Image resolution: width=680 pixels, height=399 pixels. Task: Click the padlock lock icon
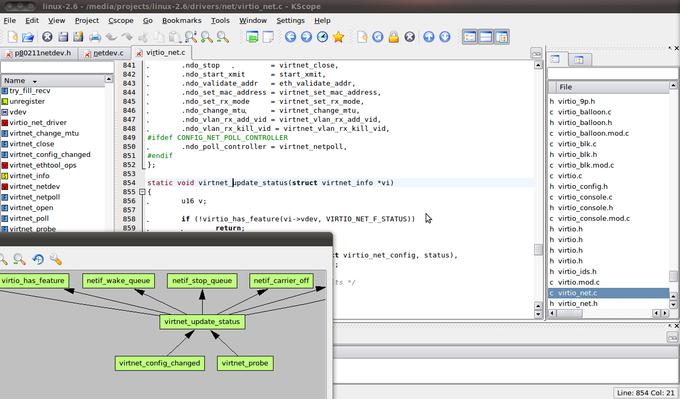(x=394, y=37)
